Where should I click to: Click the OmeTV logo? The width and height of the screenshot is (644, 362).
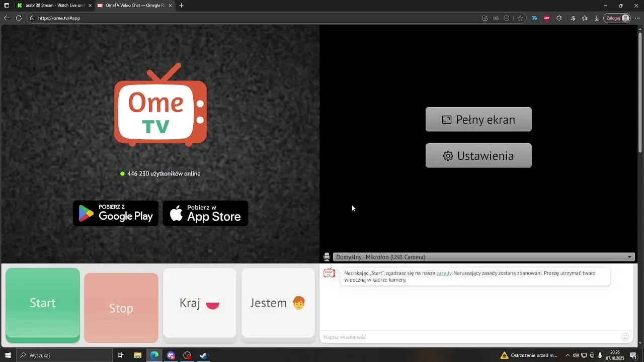pyautogui.click(x=160, y=105)
